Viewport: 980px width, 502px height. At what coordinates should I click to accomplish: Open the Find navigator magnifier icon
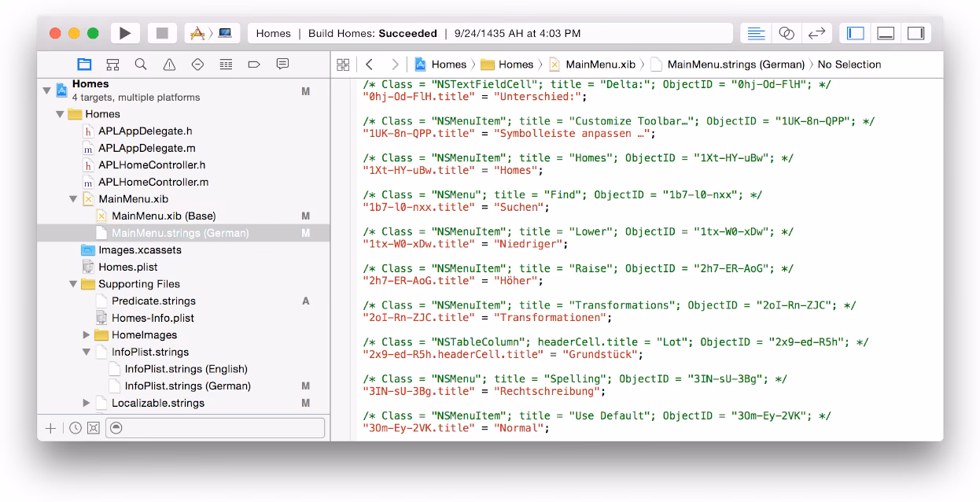[141, 65]
